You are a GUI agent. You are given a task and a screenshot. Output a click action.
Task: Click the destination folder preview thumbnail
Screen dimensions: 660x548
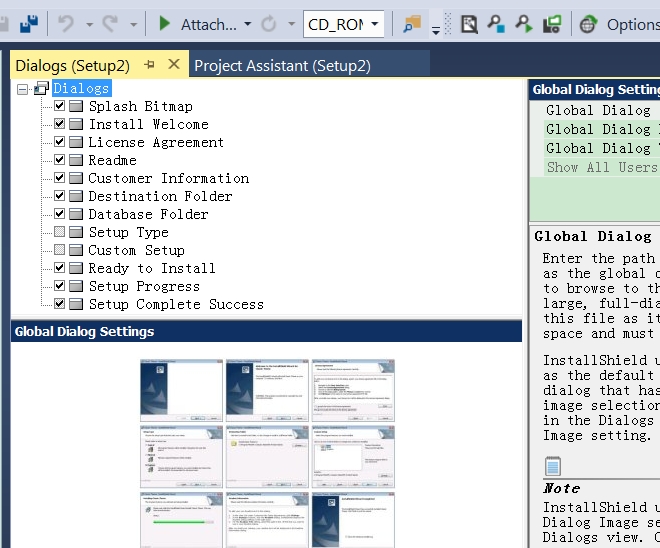[267, 457]
